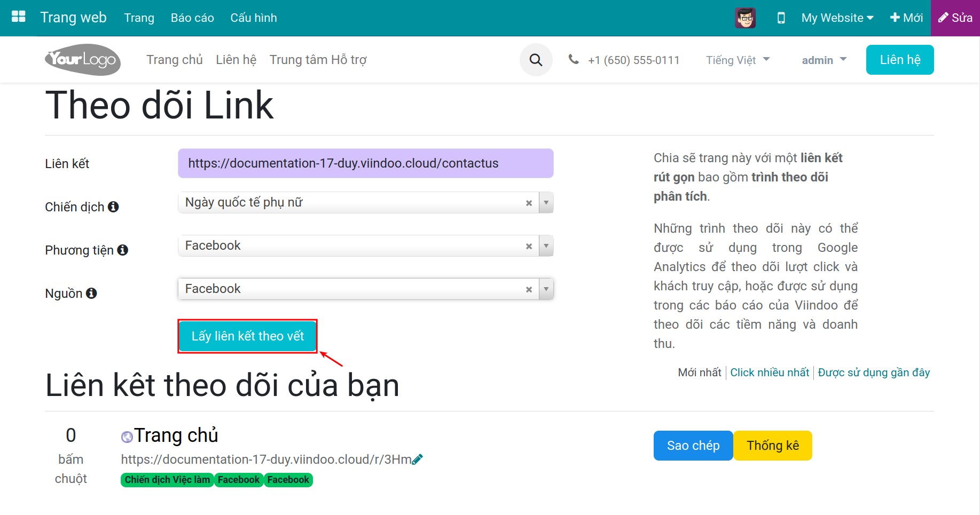
Task: Click the short URL documentation-17-duy.viindoo.cloud/r/3Hm
Action: [x=266, y=459]
